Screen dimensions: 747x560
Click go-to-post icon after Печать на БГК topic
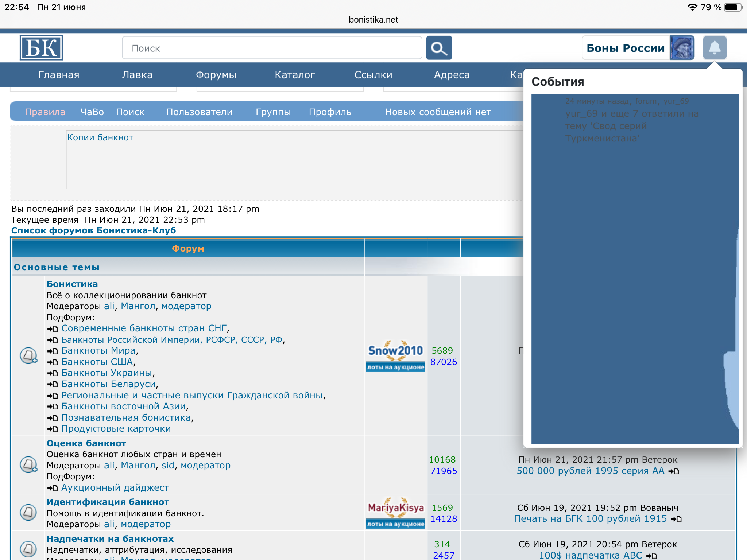[676, 519]
